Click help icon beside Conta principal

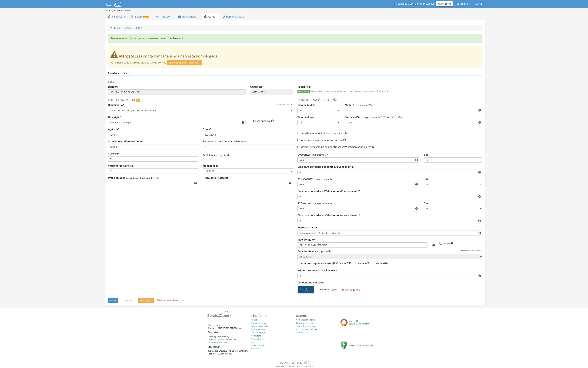pyautogui.click(x=272, y=121)
